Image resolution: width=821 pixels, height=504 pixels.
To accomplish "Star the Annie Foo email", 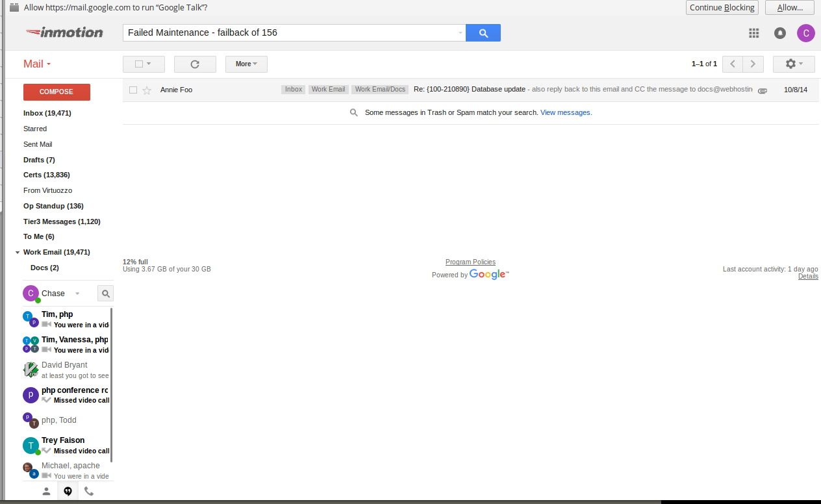I will coord(147,90).
